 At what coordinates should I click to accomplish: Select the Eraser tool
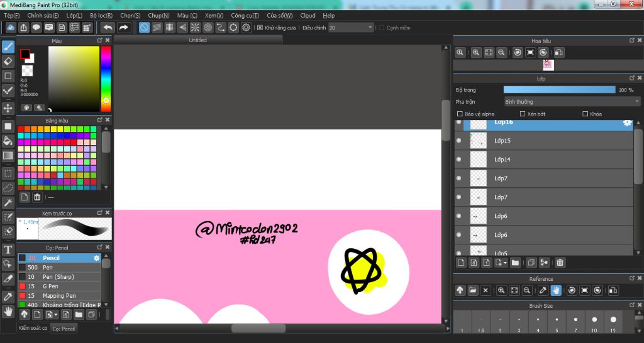pos(8,62)
